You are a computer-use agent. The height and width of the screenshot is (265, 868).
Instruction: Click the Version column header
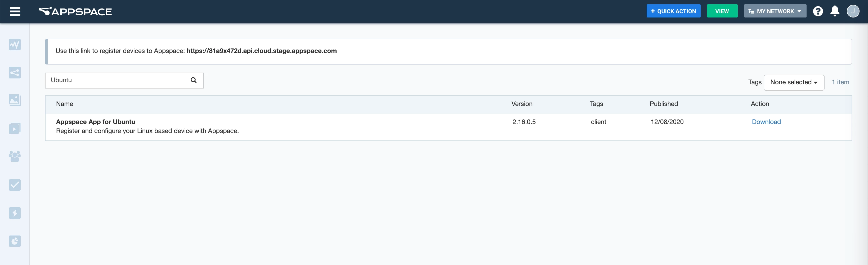[522, 104]
